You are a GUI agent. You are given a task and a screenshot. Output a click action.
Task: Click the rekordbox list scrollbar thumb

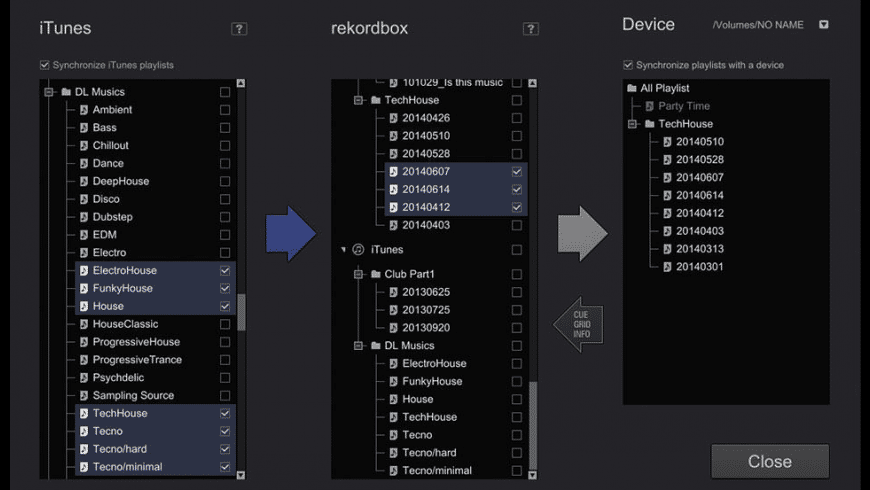(x=533, y=425)
